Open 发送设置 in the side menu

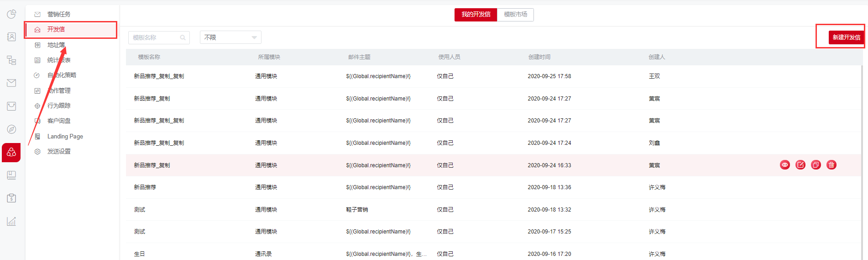[x=59, y=151]
